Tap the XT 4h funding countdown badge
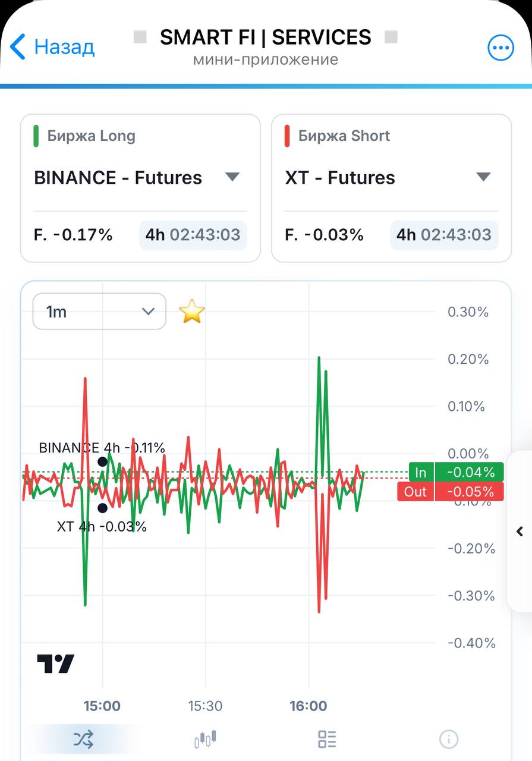 click(x=444, y=235)
